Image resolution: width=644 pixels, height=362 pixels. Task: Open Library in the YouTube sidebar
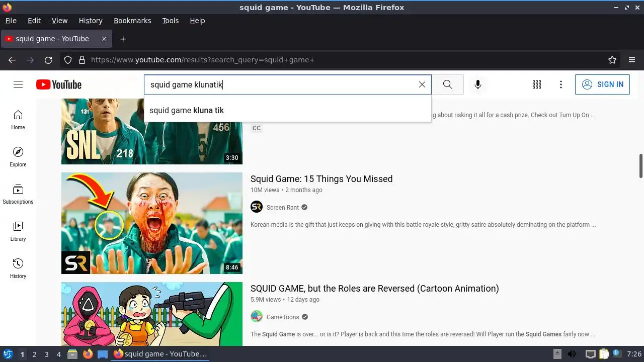coord(18,232)
